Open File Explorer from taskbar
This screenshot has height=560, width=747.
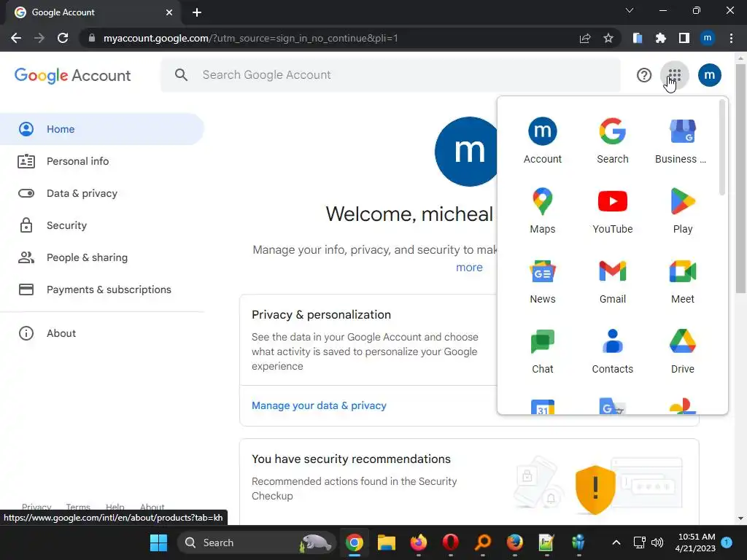tap(386, 542)
